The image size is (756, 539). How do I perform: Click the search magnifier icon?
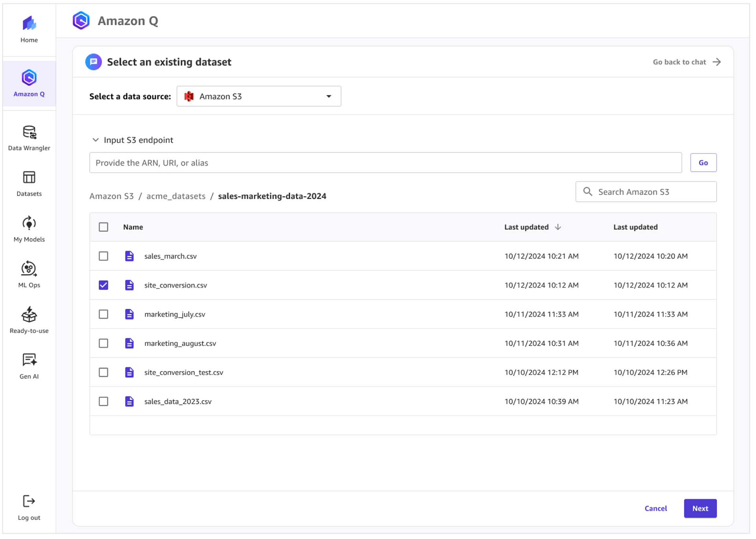(588, 192)
